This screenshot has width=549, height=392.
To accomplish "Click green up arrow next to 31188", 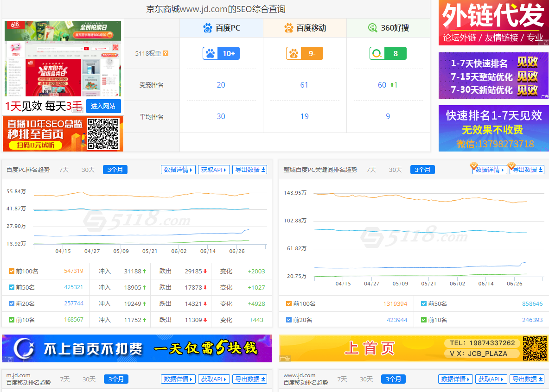I will (144, 271).
